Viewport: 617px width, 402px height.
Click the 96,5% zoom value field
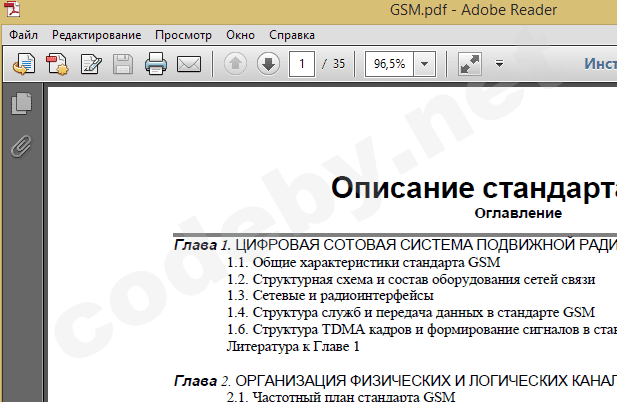point(389,65)
